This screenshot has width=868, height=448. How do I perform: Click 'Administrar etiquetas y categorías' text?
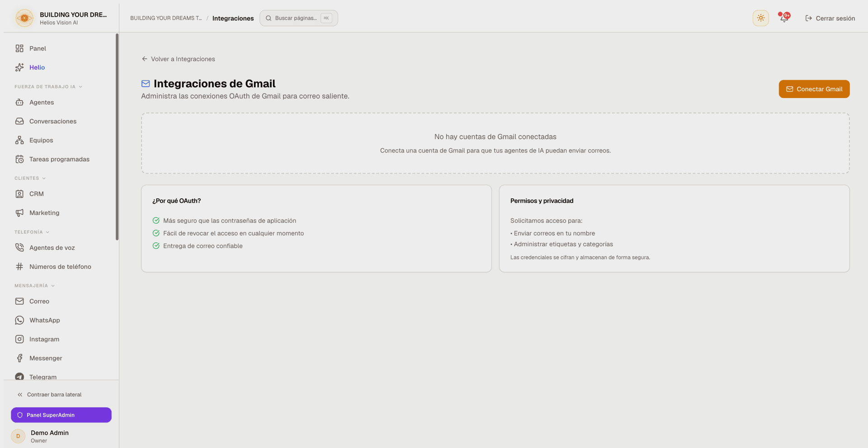[563, 244]
